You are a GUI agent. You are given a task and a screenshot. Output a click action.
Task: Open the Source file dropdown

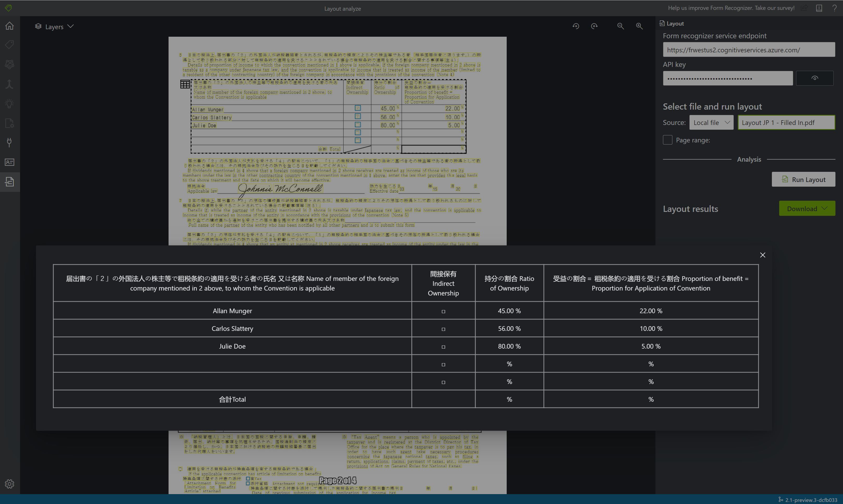711,122
